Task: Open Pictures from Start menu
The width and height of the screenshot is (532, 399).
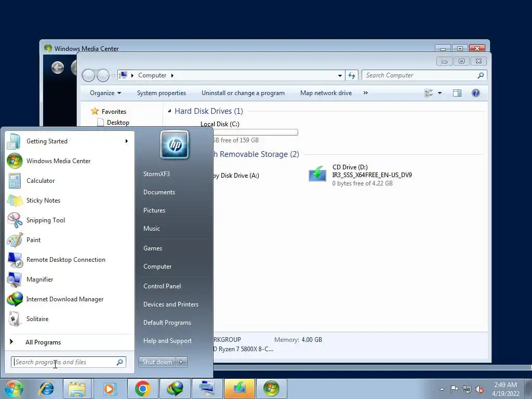Action: (x=154, y=210)
